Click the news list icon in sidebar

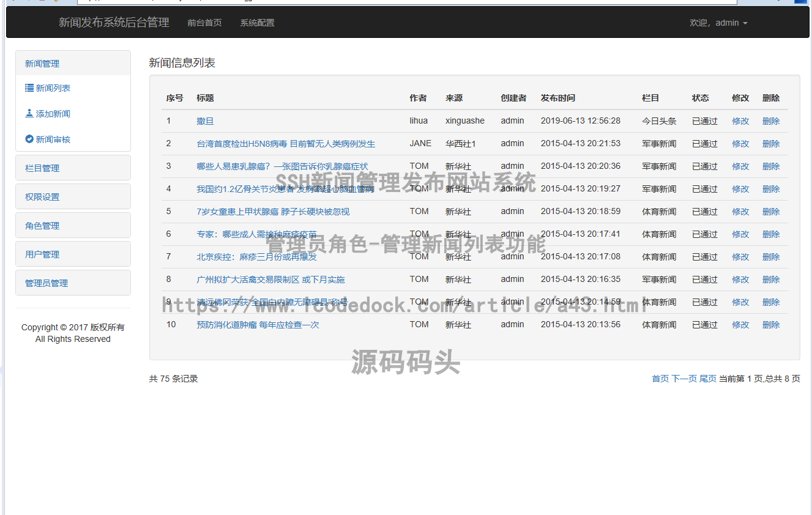(29, 88)
